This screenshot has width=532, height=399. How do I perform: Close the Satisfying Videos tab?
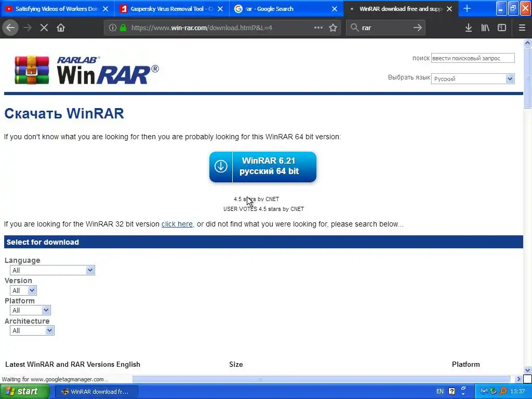tap(105, 9)
